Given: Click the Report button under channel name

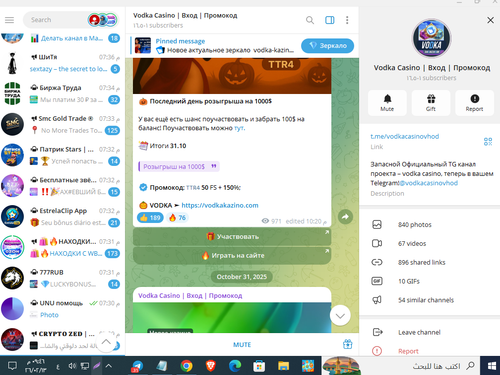Looking at the screenshot, I should pyautogui.click(x=475, y=103).
